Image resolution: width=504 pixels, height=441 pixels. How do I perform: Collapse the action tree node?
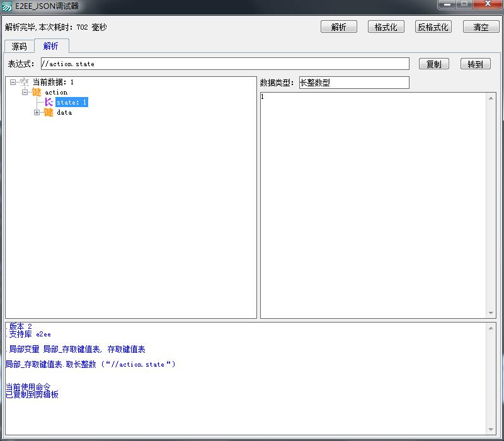(25, 93)
